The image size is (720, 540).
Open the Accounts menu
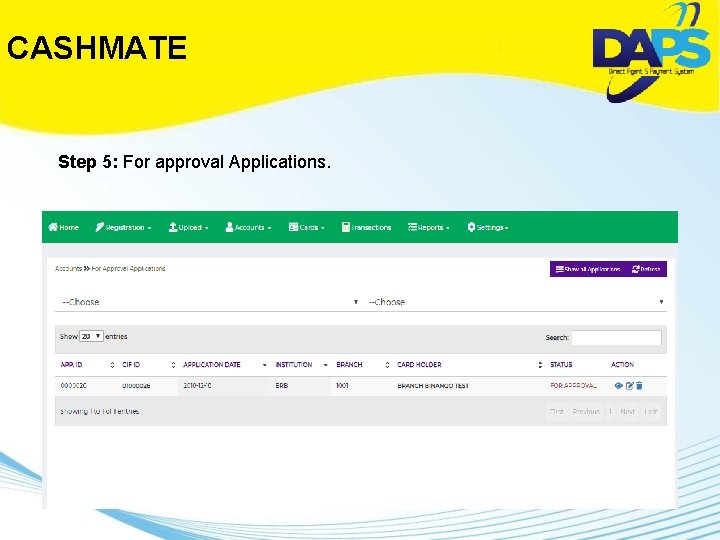[x=248, y=227]
